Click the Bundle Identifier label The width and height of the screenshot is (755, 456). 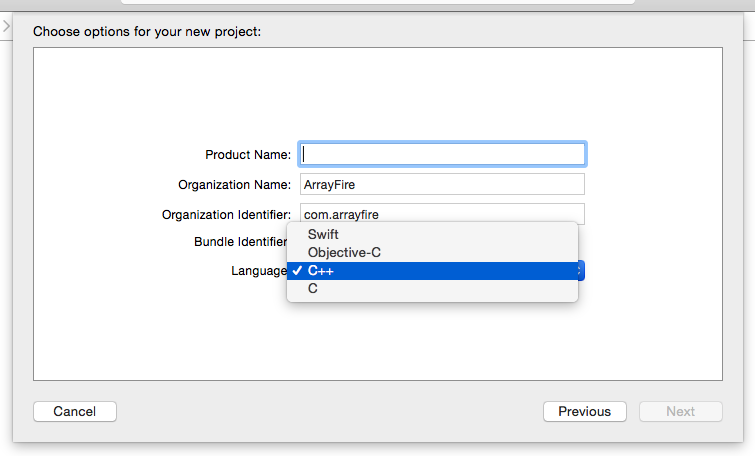(240, 242)
